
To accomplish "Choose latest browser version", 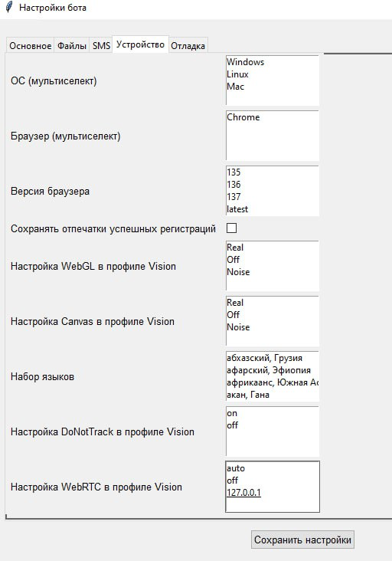I will click(x=237, y=209).
